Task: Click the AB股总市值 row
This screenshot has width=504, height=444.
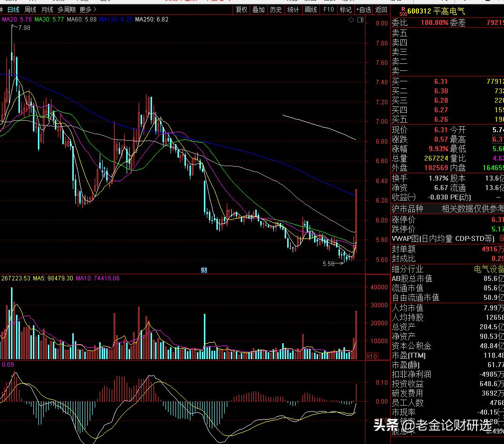Action: [x=448, y=279]
